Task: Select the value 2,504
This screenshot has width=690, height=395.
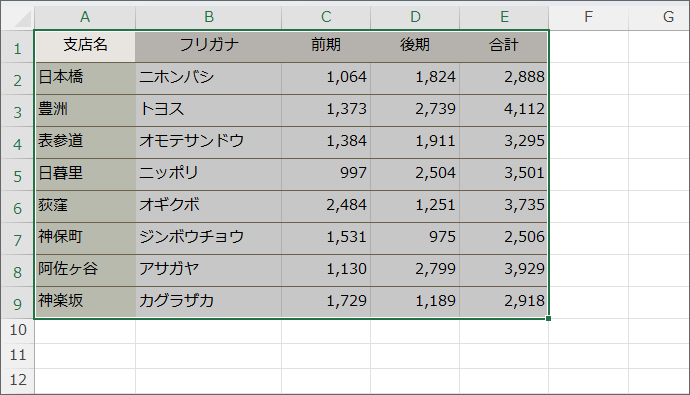Action: click(415, 175)
